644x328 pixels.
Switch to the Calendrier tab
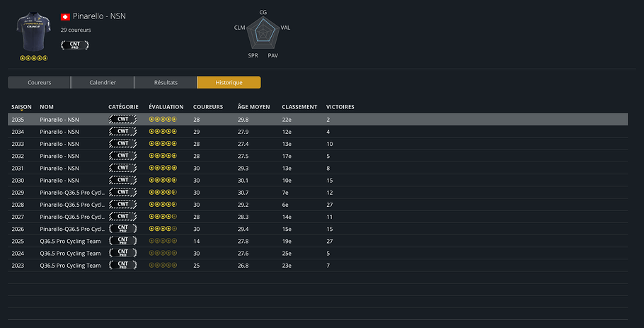click(x=103, y=83)
